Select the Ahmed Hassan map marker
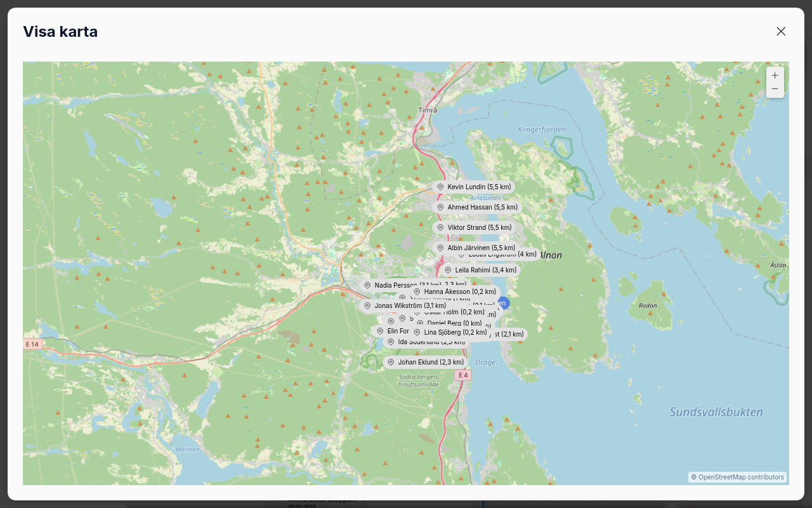The image size is (812, 508). pyautogui.click(x=476, y=207)
